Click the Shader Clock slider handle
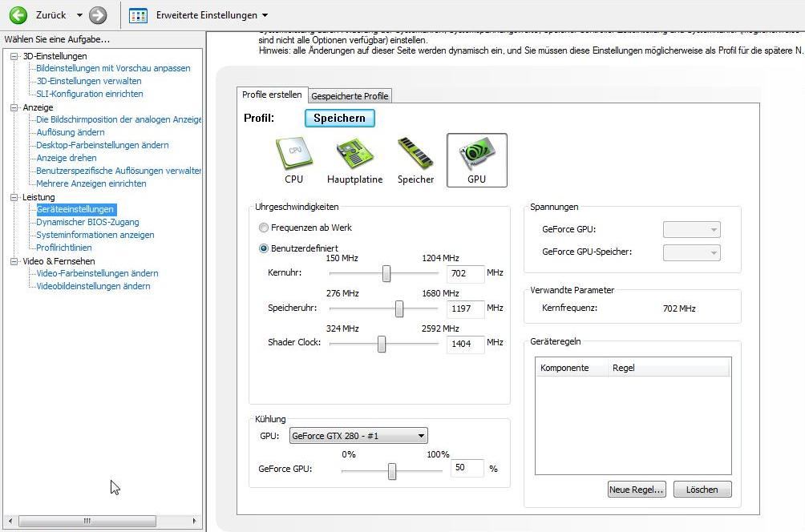 (382, 344)
